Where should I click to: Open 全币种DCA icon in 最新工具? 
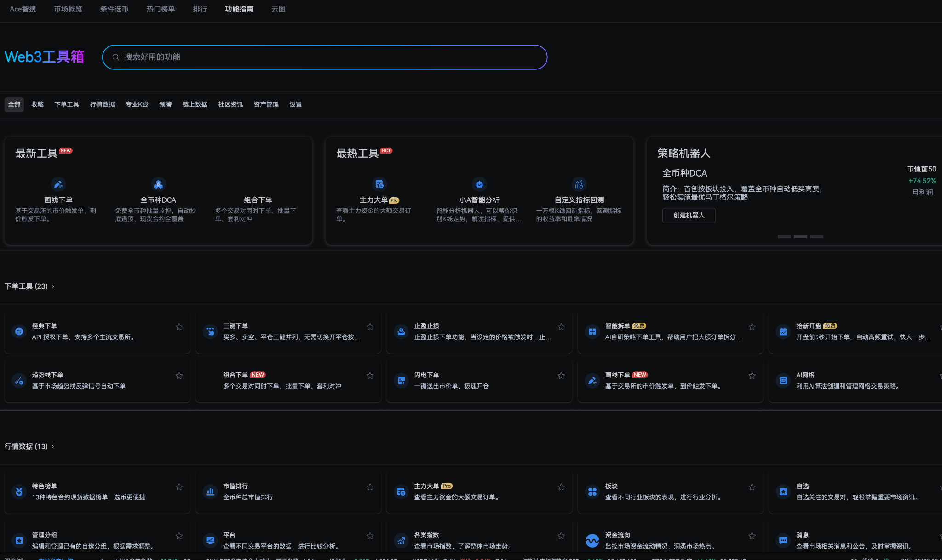tap(158, 184)
